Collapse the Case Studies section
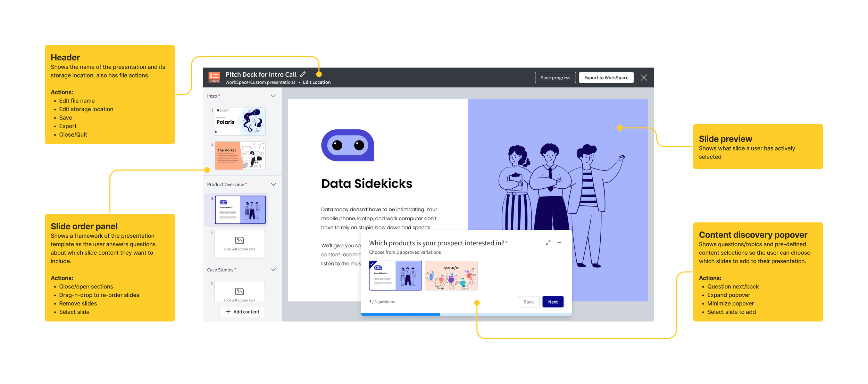Image resolution: width=868 pixels, height=384 pixels. click(273, 270)
